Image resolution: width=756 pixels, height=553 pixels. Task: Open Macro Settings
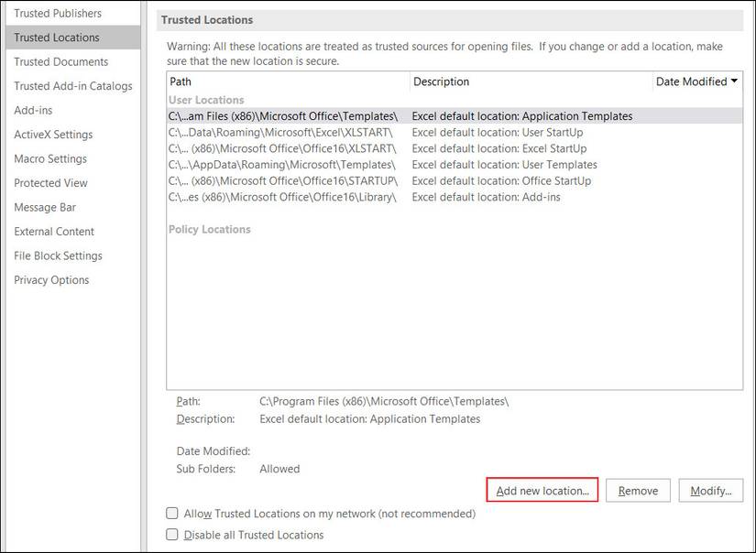pos(49,158)
